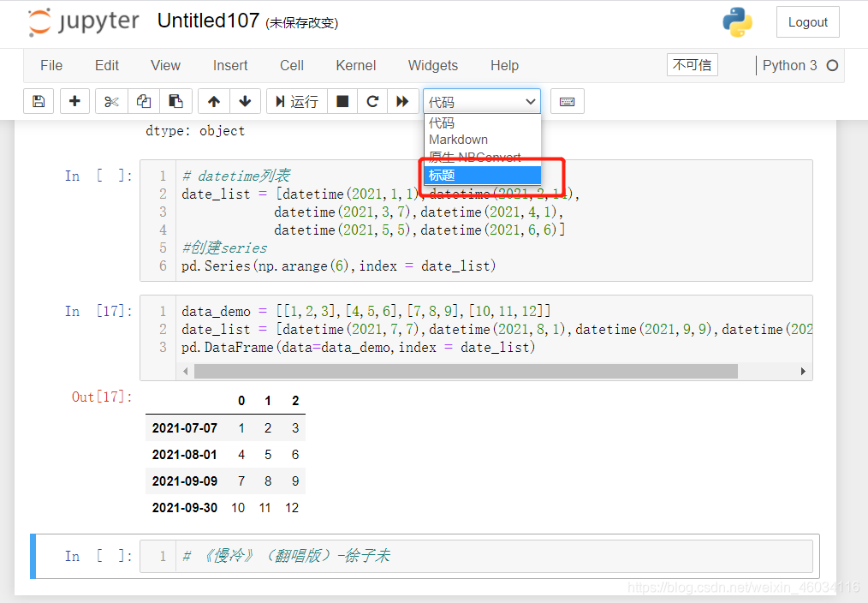This screenshot has width=868, height=603.
Task: Click the Out[17] output prompt
Action: (x=102, y=397)
